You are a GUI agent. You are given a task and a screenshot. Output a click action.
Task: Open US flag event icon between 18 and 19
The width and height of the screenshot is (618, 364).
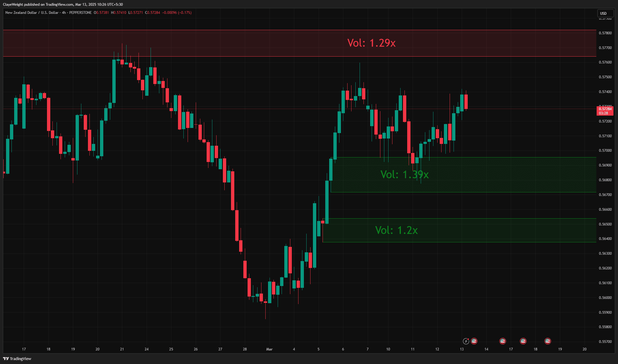[548, 341]
